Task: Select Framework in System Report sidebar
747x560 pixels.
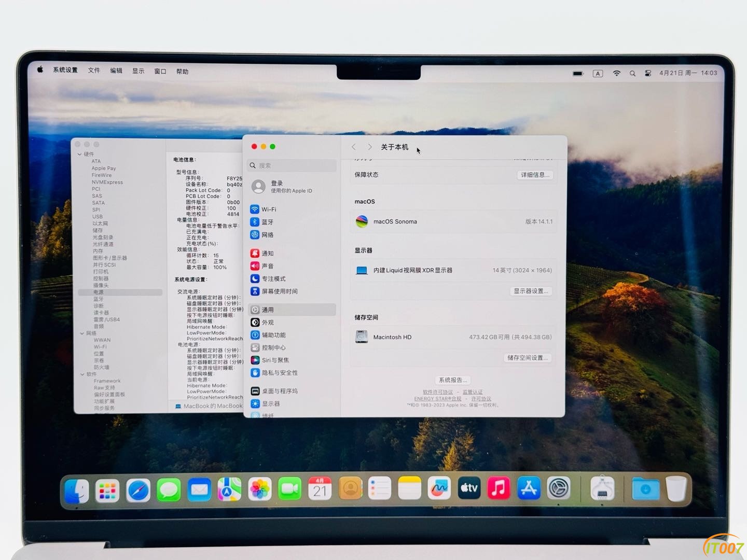Action: tap(107, 381)
